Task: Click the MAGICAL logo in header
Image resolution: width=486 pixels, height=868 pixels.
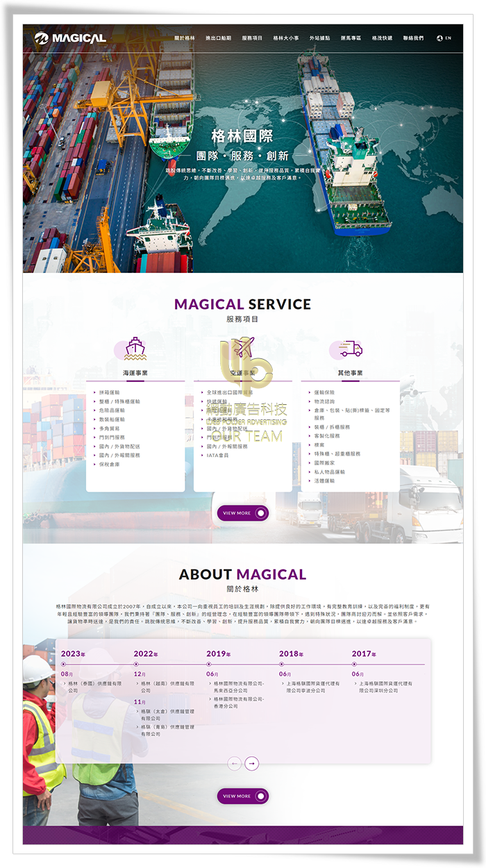Action: (70, 38)
